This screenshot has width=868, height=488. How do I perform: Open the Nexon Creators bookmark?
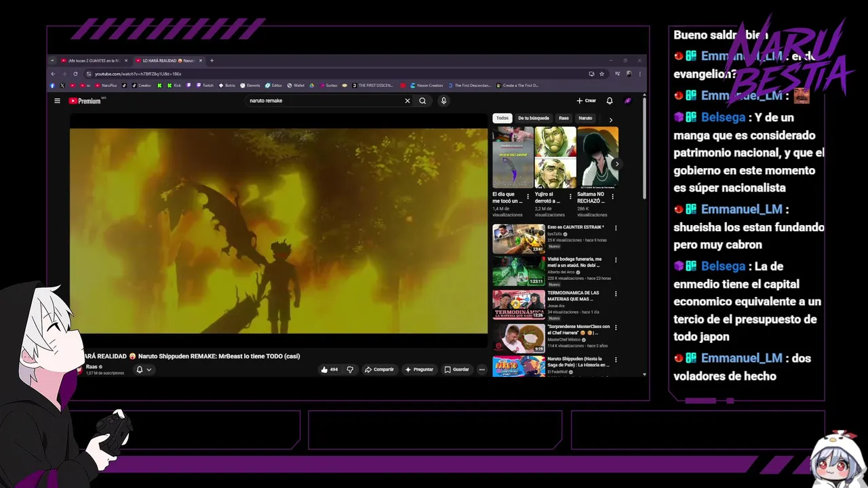pos(427,85)
